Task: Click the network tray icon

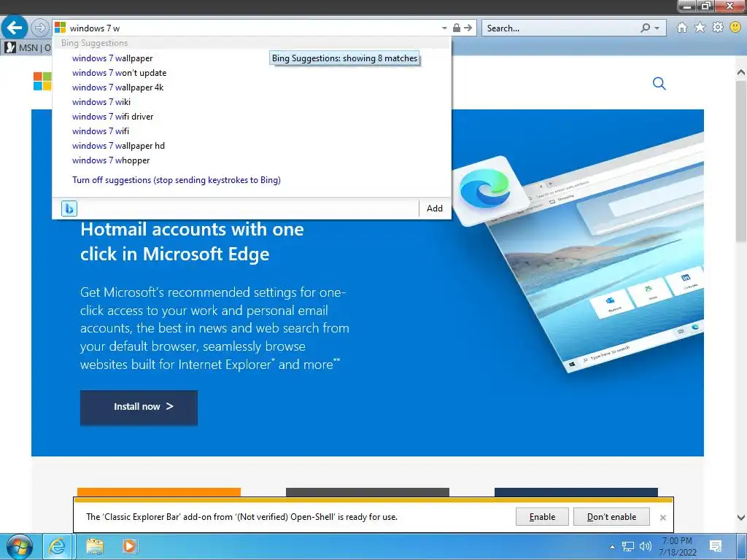Action: [x=628, y=547]
